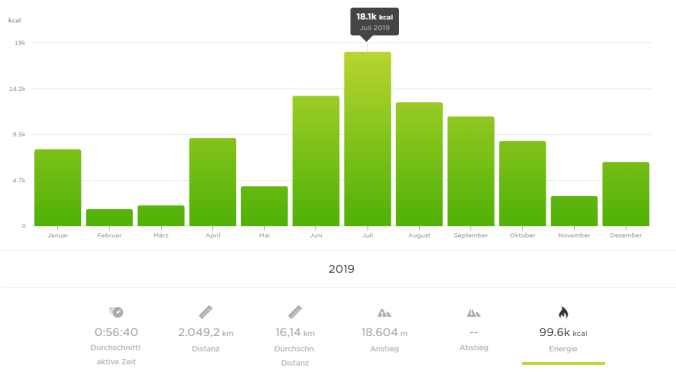The height and width of the screenshot is (372, 676).
Task: Select the 0:56:40 active time value
Action: tap(116, 332)
